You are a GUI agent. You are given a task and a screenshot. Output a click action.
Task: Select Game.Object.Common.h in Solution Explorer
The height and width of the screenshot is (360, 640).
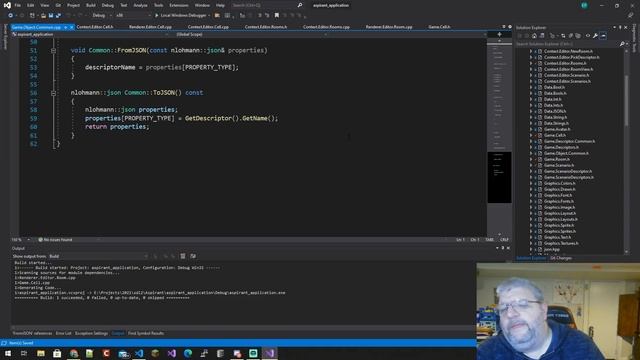point(567,153)
